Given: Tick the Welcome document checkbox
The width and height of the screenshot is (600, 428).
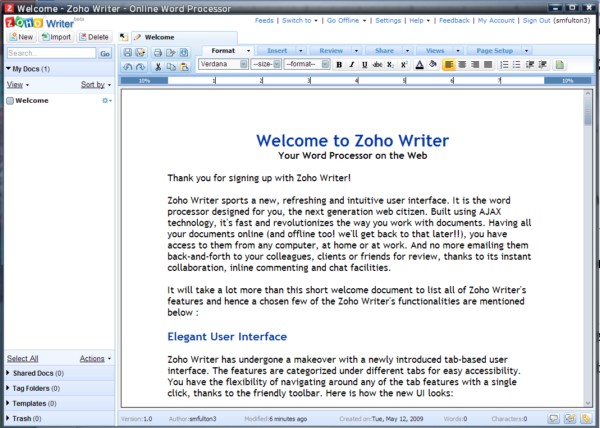Looking at the screenshot, I should coord(10,101).
